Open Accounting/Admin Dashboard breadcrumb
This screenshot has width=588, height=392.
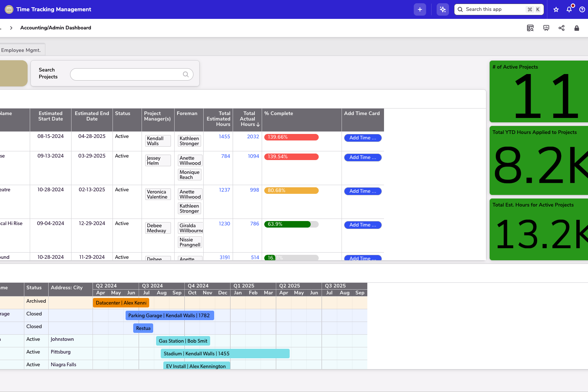tap(56, 28)
